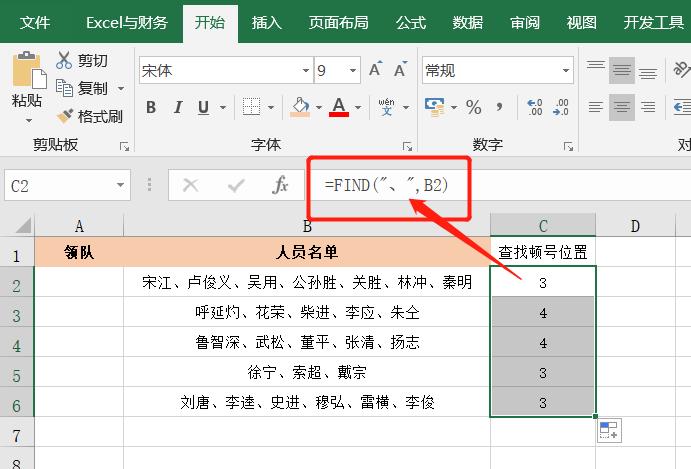
Task: Open number group dialog launcher
Action: [x=568, y=146]
